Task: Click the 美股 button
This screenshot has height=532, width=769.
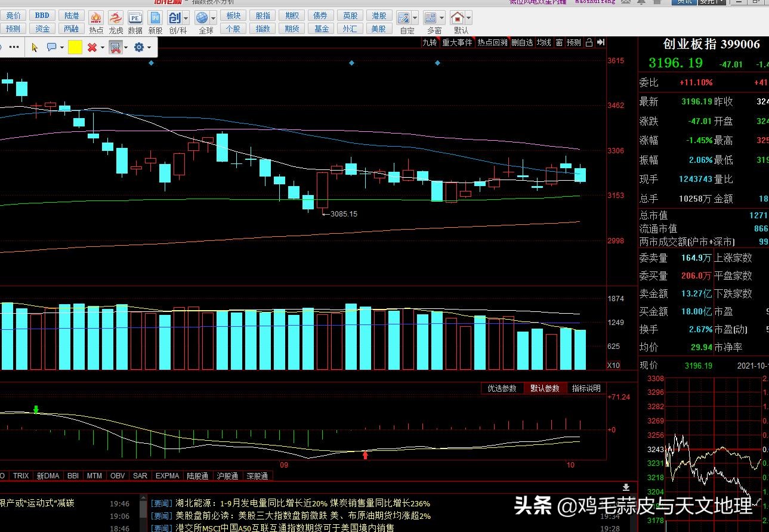Action: (379, 29)
